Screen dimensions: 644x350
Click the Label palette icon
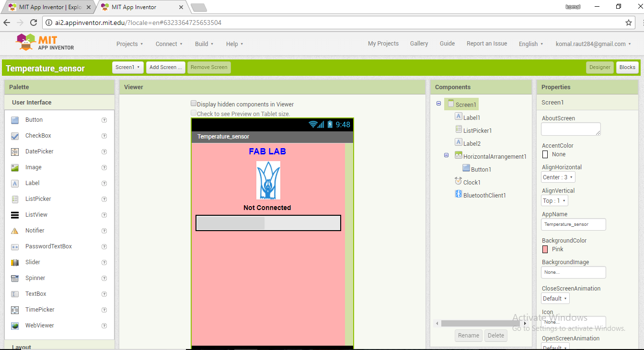15,183
